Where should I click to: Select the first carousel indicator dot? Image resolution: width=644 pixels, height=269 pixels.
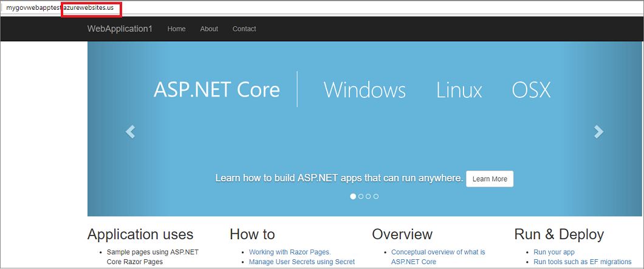click(353, 197)
